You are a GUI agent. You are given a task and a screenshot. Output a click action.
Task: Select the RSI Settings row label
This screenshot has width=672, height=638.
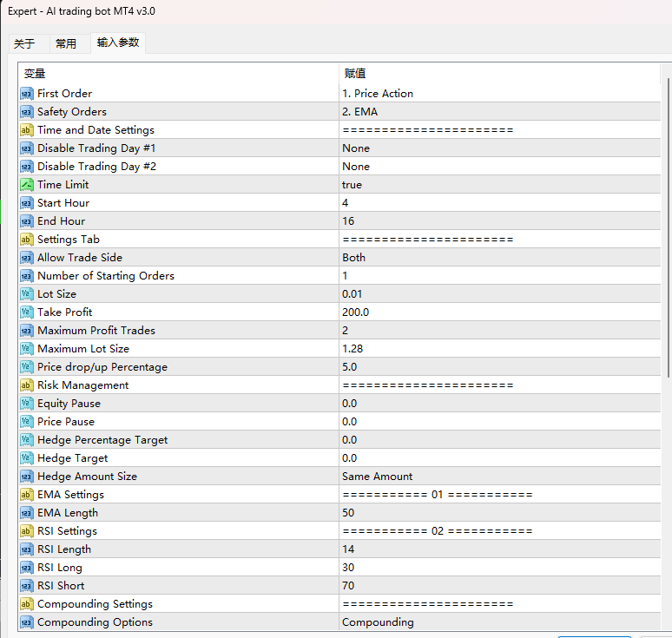67,531
